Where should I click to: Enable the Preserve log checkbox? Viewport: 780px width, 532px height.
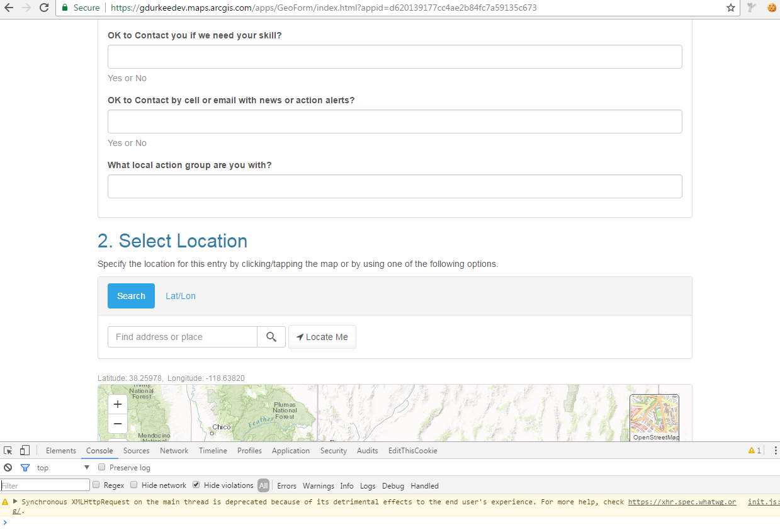click(101, 468)
